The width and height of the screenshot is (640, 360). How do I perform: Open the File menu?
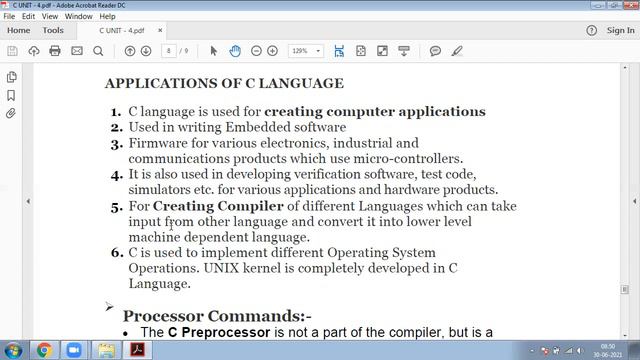9,16
